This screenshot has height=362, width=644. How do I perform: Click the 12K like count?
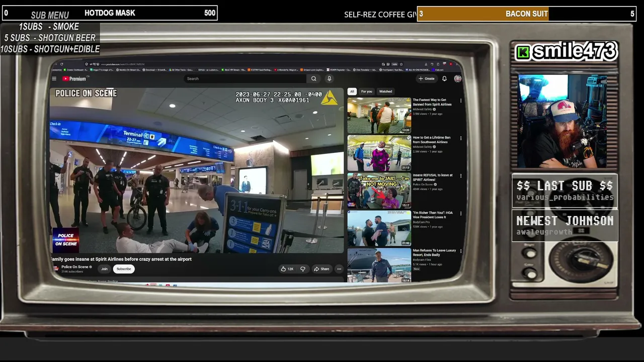(x=290, y=269)
